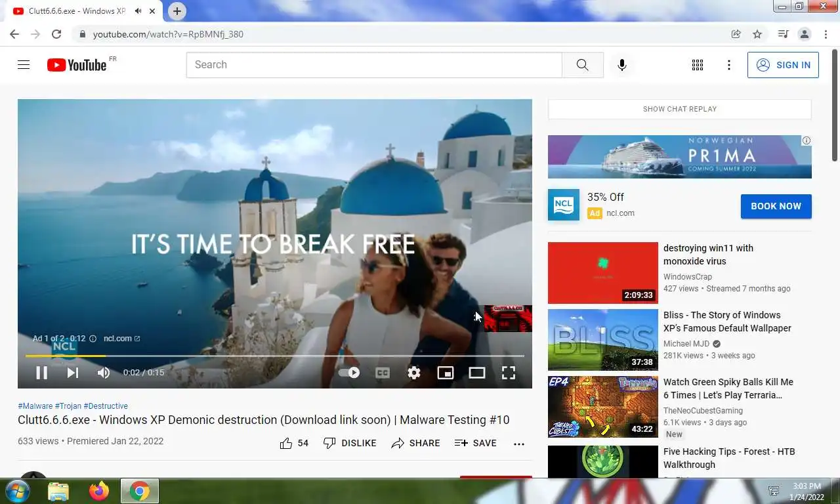Click the NCL advertiser logo

(564, 205)
